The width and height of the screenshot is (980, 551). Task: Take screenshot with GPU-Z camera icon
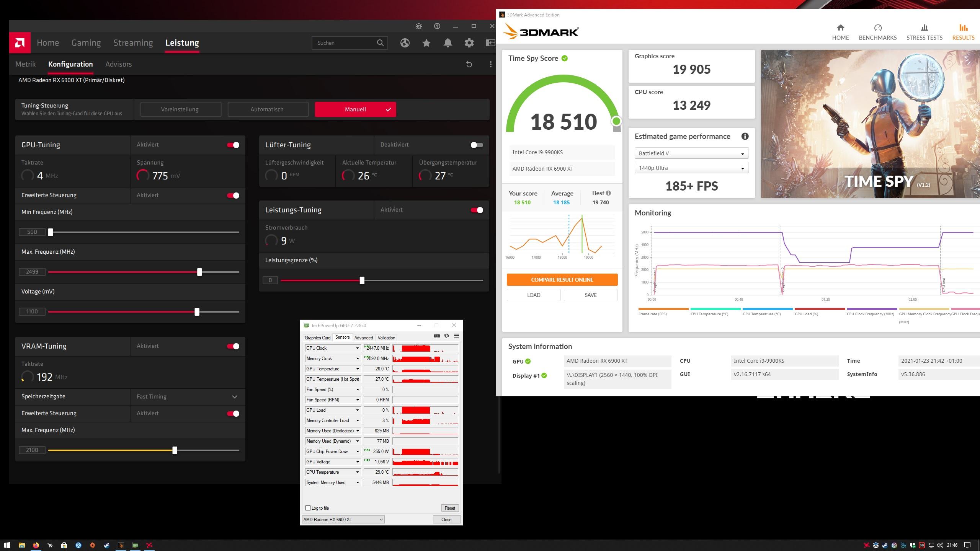(437, 336)
